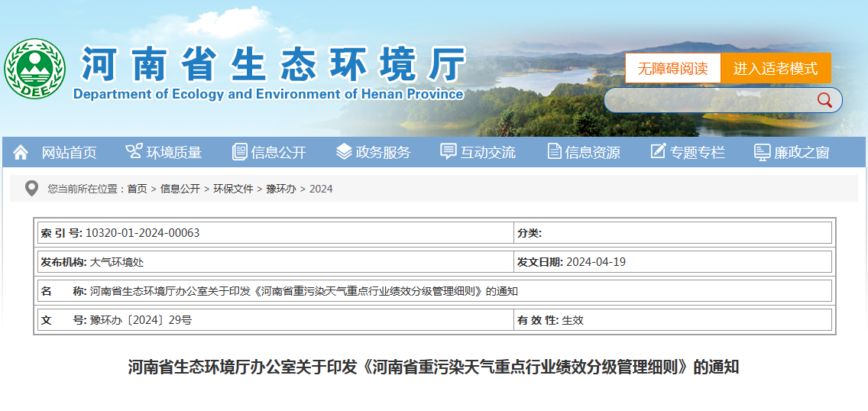Click the 专题专栏 edit icon
Image resolution: width=868 pixels, height=411 pixels.
[x=658, y=151]
